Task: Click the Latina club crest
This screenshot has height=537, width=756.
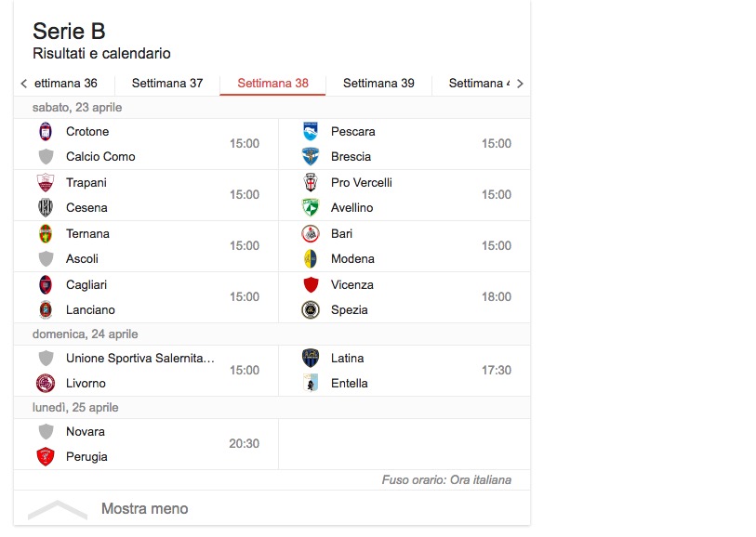Action: coord(311,359)
